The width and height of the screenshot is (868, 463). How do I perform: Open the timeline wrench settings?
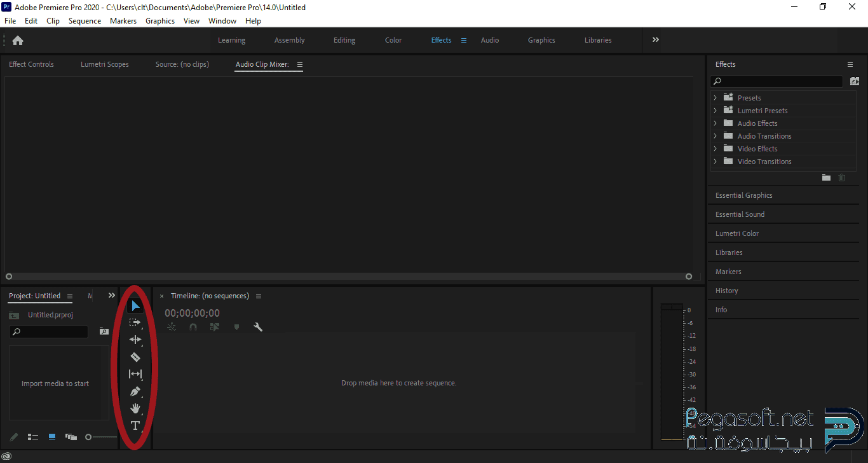click(258, 327)
